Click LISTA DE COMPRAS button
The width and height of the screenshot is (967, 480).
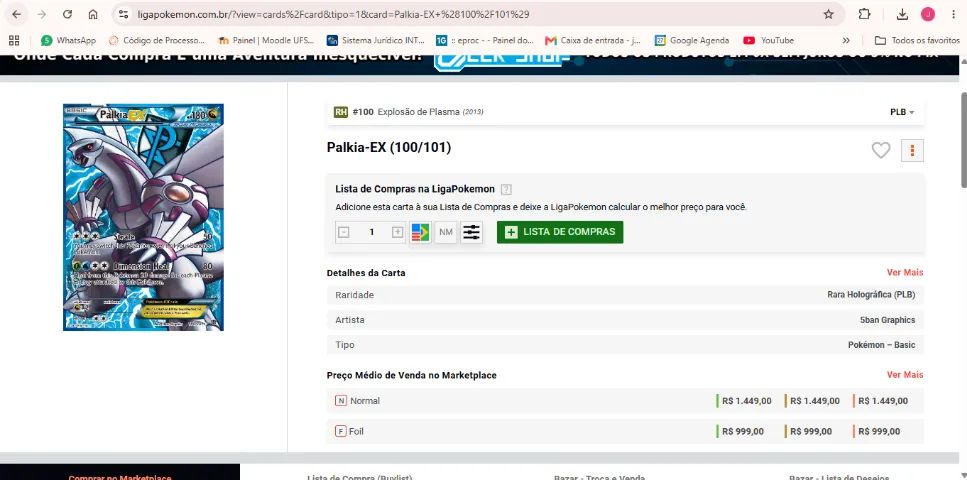(x=560, y=232)
